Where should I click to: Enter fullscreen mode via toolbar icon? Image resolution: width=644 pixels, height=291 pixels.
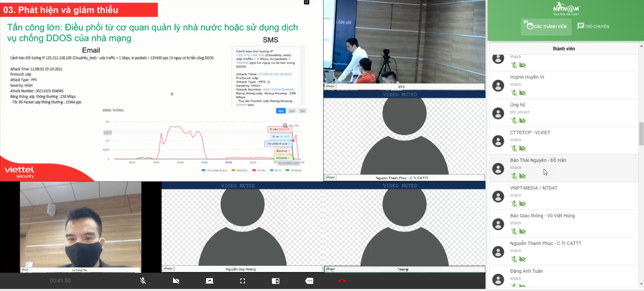(x=242, y=281)
